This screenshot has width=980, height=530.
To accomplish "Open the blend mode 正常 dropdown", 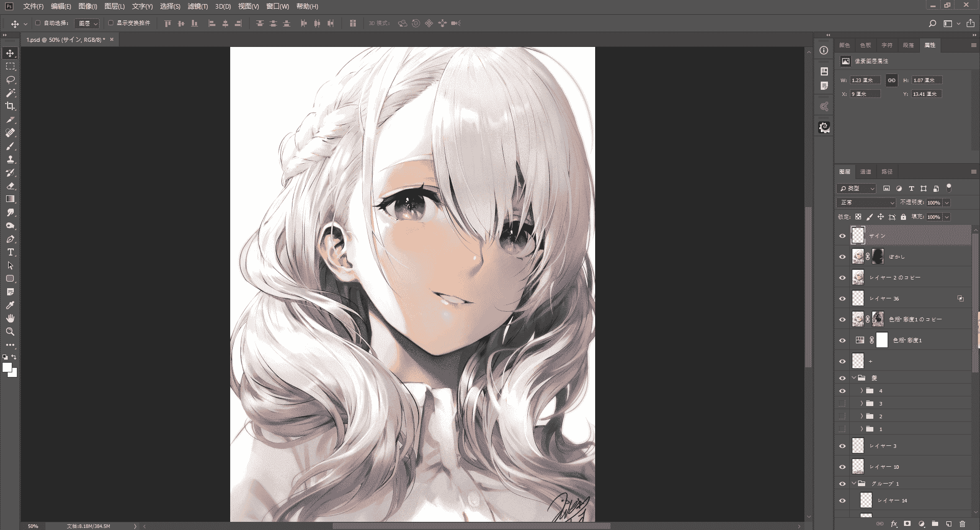I will 866,203.
